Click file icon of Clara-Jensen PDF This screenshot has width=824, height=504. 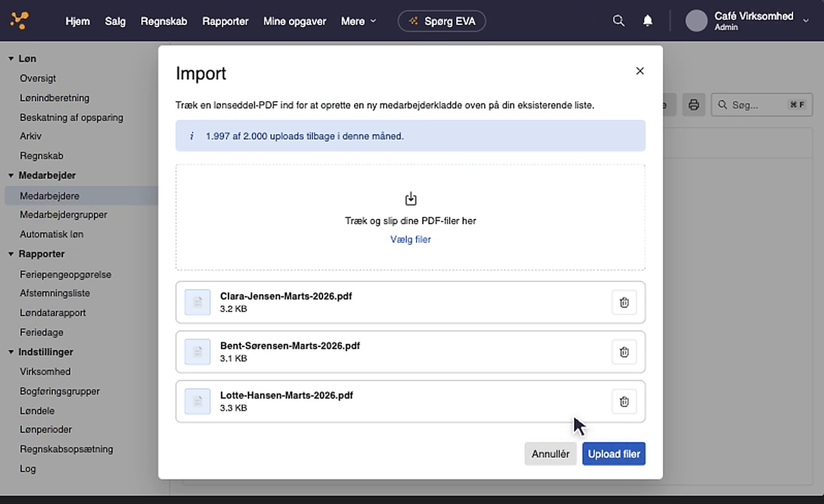(198, 303)
